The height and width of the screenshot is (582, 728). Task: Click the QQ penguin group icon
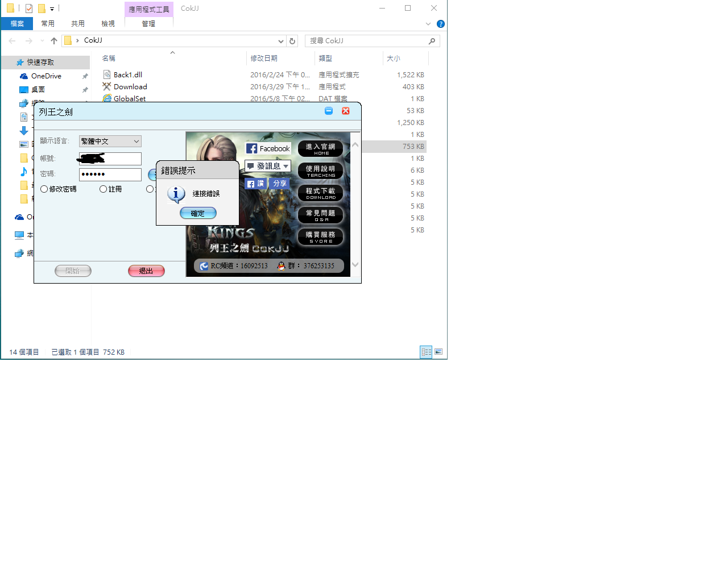(x=281, y=266)
